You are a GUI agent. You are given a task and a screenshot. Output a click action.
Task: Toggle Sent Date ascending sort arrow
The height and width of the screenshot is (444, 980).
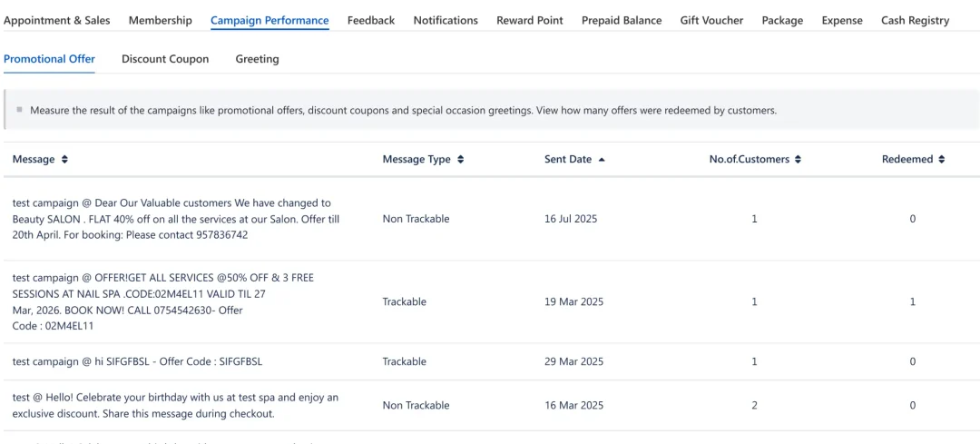(602, 160)
